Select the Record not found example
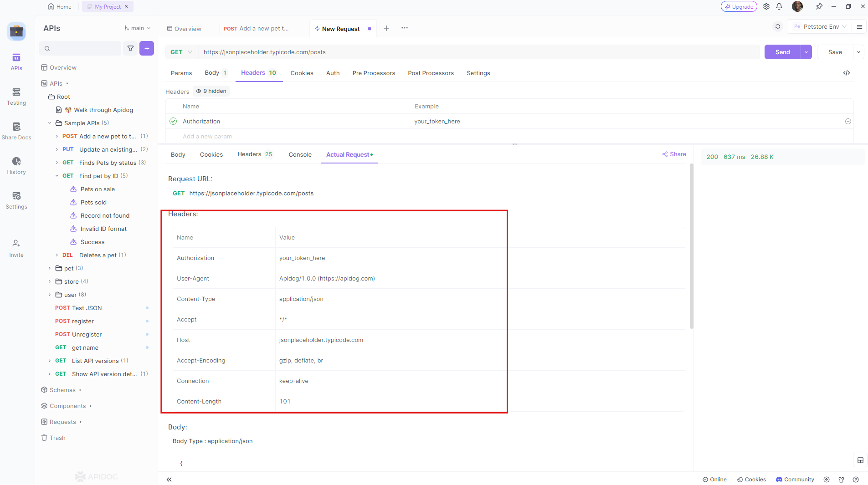This screenshot has width=868, height=485. 105,215
